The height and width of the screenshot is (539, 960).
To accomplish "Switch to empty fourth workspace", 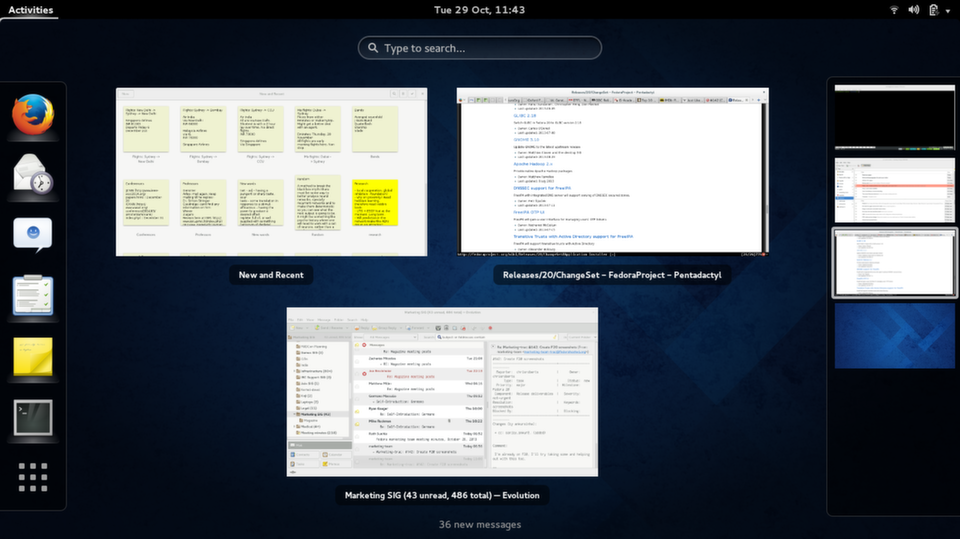I will [x=894, y=336].
